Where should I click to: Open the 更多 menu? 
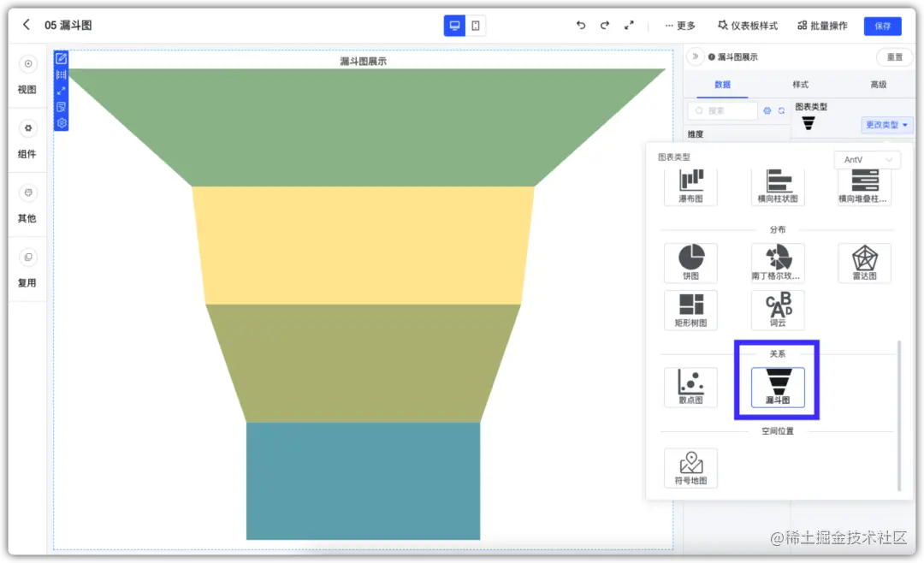(680, 26)
